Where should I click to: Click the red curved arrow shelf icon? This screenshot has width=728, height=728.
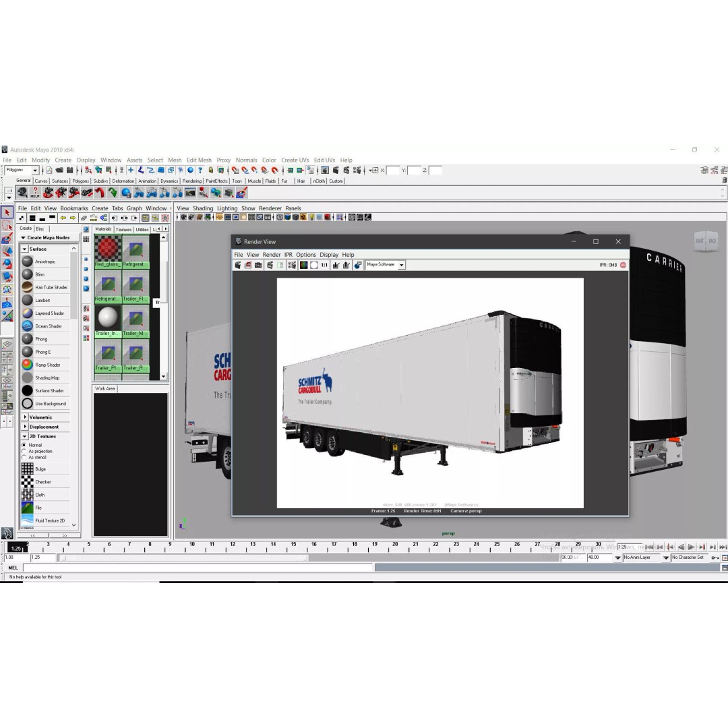pos(99,193)
